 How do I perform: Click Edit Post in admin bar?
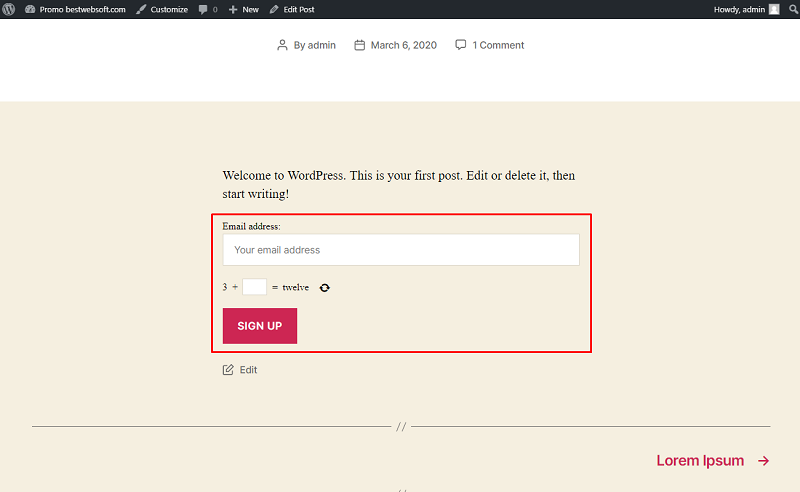pyautogui.click(x=292, y=9)
